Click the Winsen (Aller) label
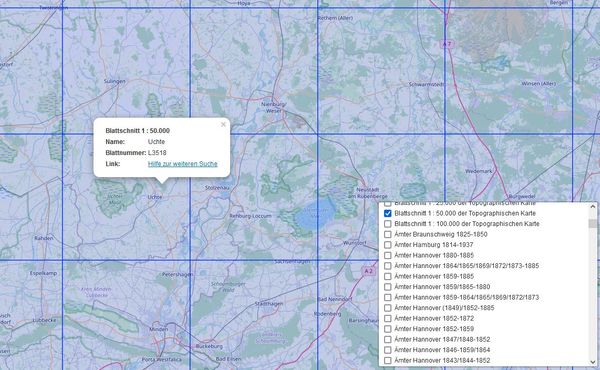Image resolution: width=600 pixels, height=370 pixels. tap(538, 83)
